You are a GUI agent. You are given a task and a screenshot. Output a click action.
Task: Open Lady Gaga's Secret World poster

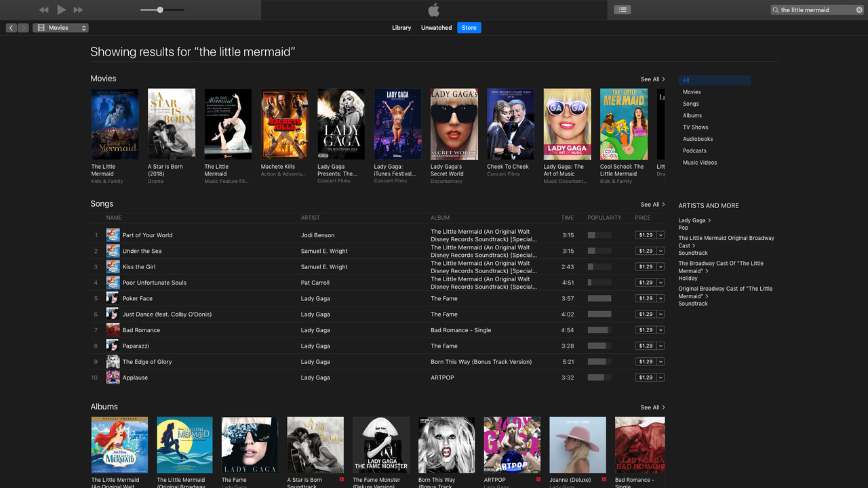coord(454,124)
